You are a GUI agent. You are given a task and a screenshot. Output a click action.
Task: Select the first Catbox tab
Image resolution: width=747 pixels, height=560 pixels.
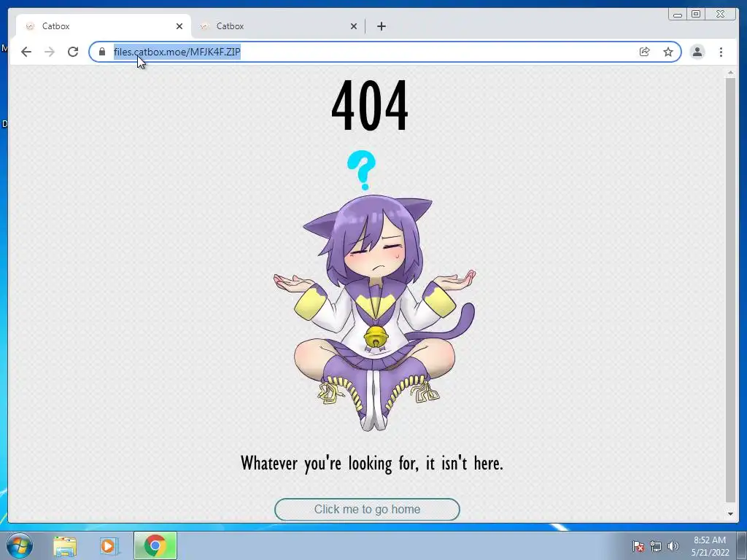pyautogui.click(x=103, y=26)
